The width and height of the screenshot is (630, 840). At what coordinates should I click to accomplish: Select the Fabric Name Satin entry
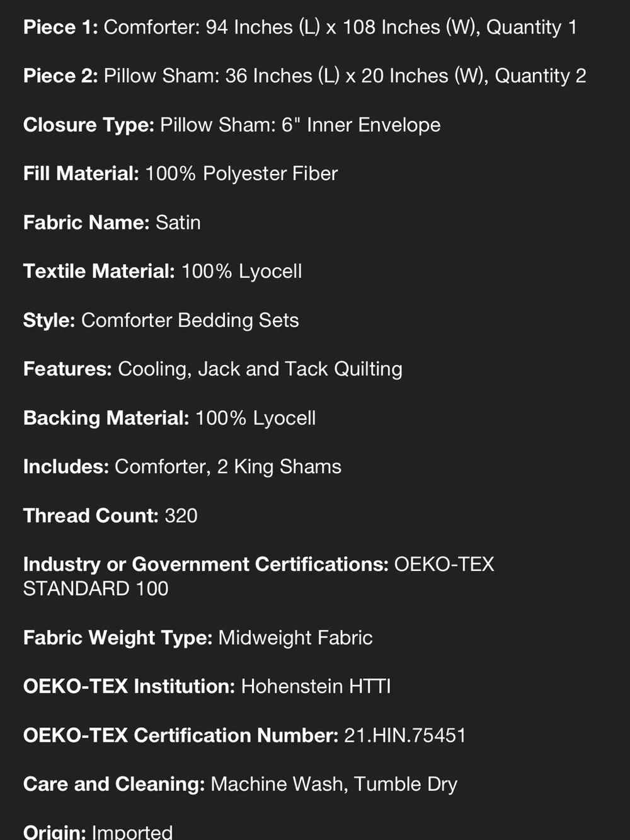click(112, 222)
